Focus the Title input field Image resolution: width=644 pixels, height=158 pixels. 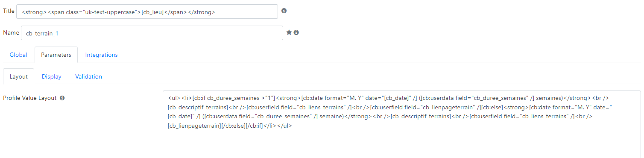147,12
